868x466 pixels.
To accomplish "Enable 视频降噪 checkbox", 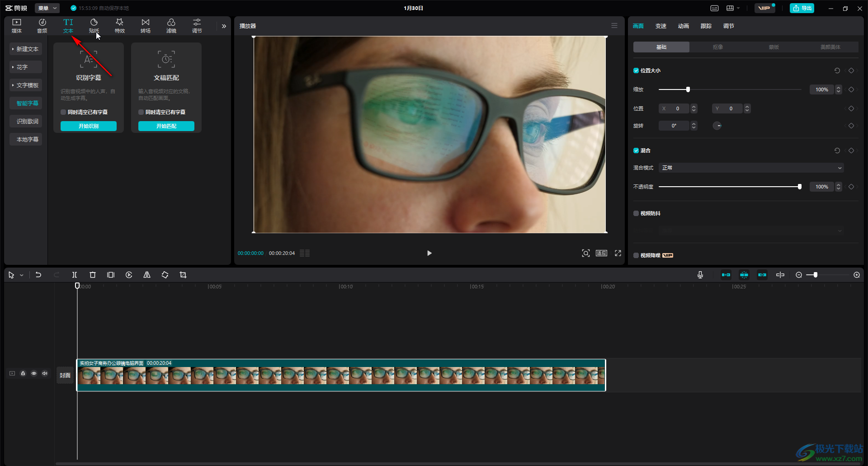I will point(636,255).
